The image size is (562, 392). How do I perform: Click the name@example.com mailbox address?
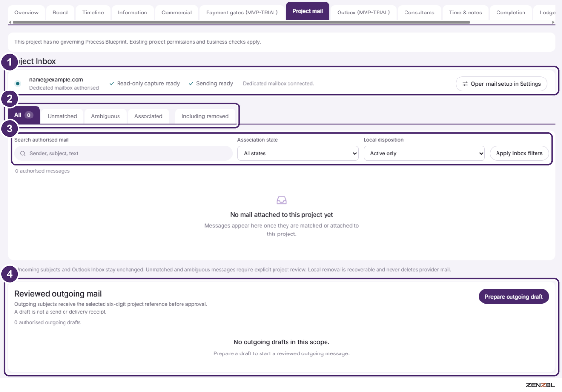tap(56, 79)
